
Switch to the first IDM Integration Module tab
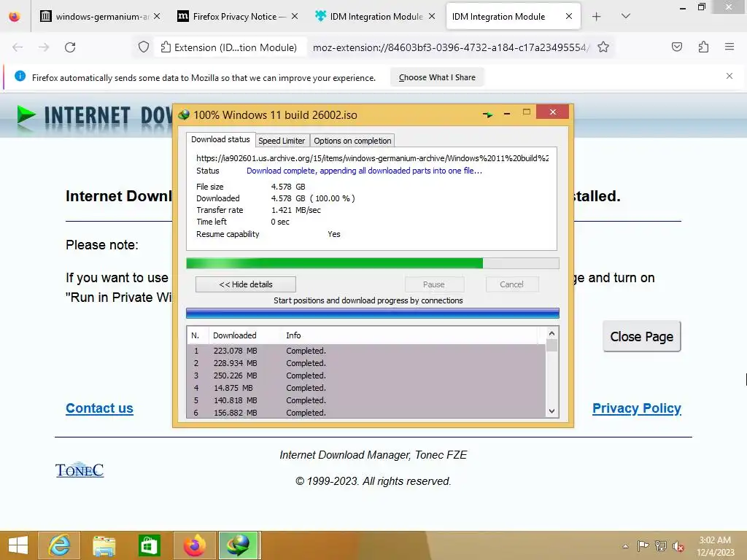coord(374,17)
